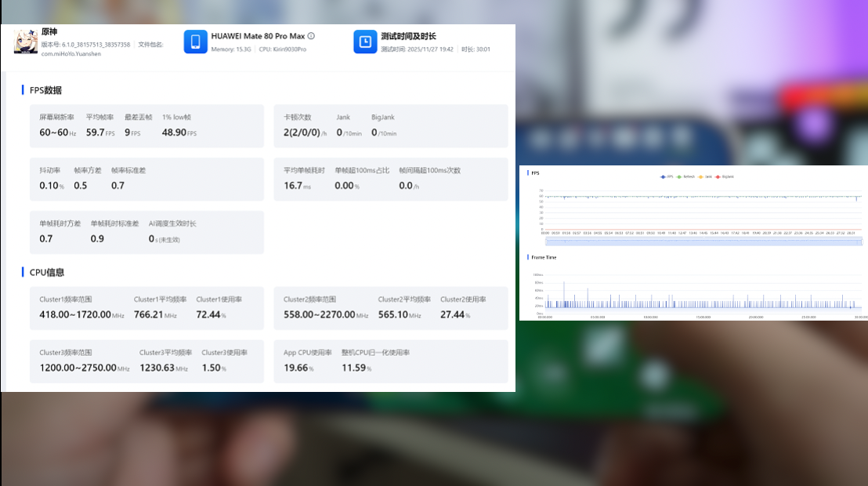Click Cluster3 usage value 1.50%
This screenshot has height=486, width=868.
click(x=214, y=368)
